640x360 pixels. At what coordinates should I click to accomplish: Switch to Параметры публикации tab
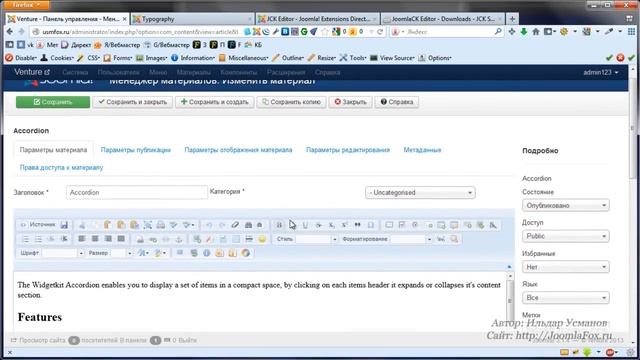[x=136, y=150]
